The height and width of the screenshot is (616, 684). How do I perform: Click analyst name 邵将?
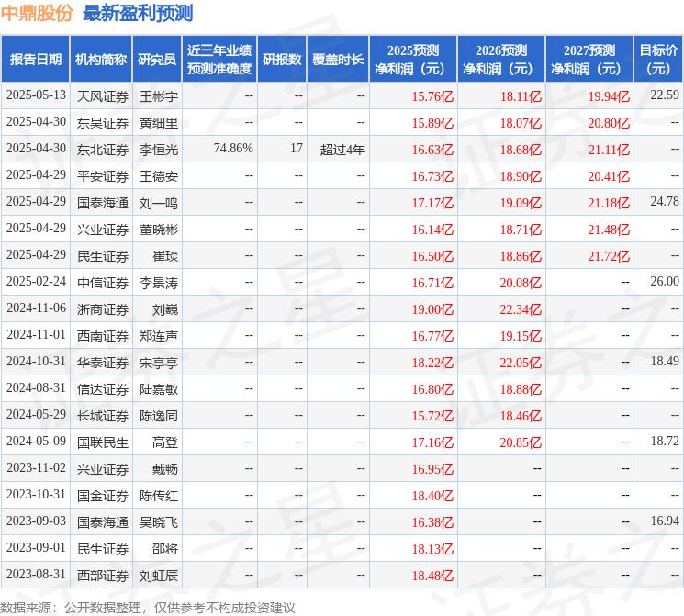pos(165,549)
